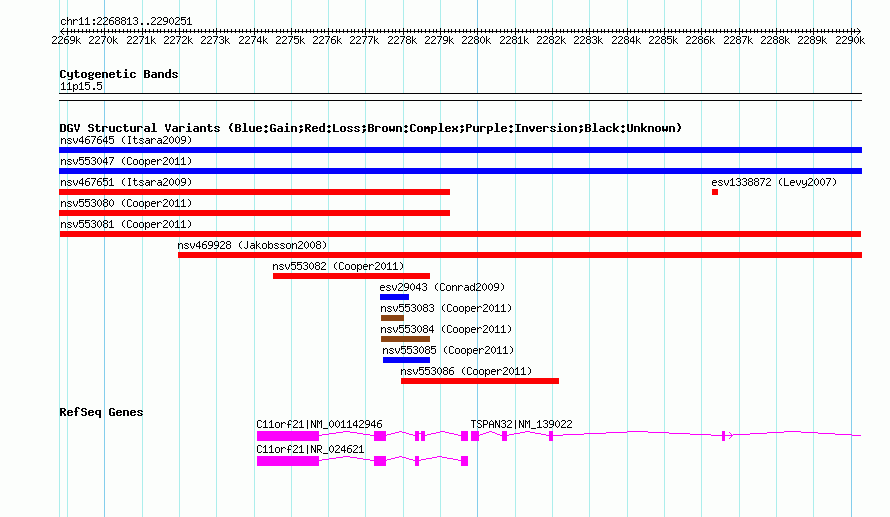Click the 2290k ruler tick label

850,40
